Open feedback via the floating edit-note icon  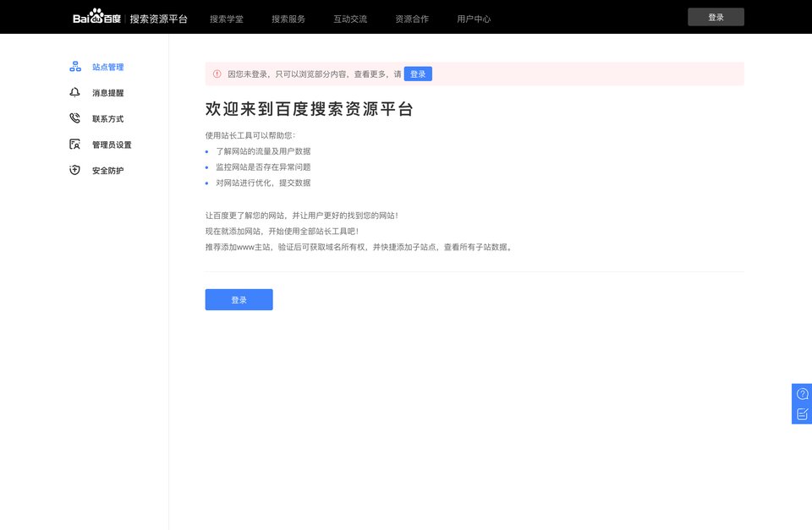(802, 414)
